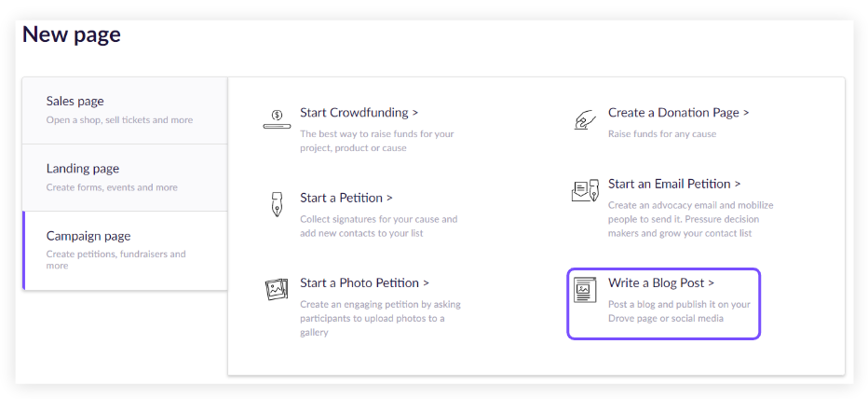The image size is (868, 399).
Task: Open the Start a Photo Petition link
Action: point(364,282)
